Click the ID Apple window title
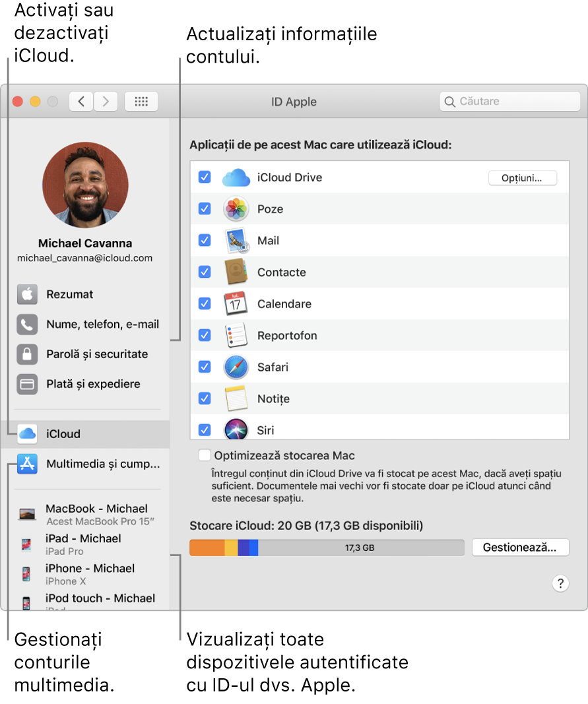The image size is (588, 704). coord(294,102)
